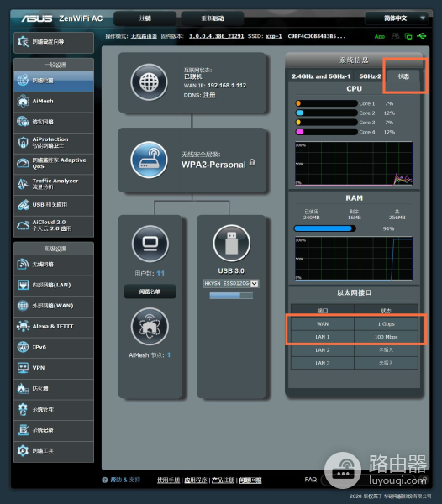Click the RAM usage progress bar
The height and width of the screenshot is (504, 442).
(x=325, y=228)
